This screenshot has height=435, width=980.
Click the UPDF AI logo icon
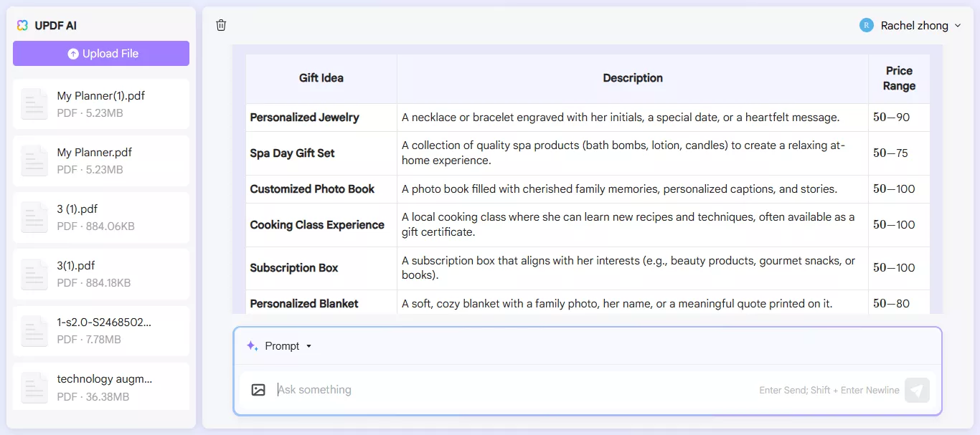coord(23,25)
